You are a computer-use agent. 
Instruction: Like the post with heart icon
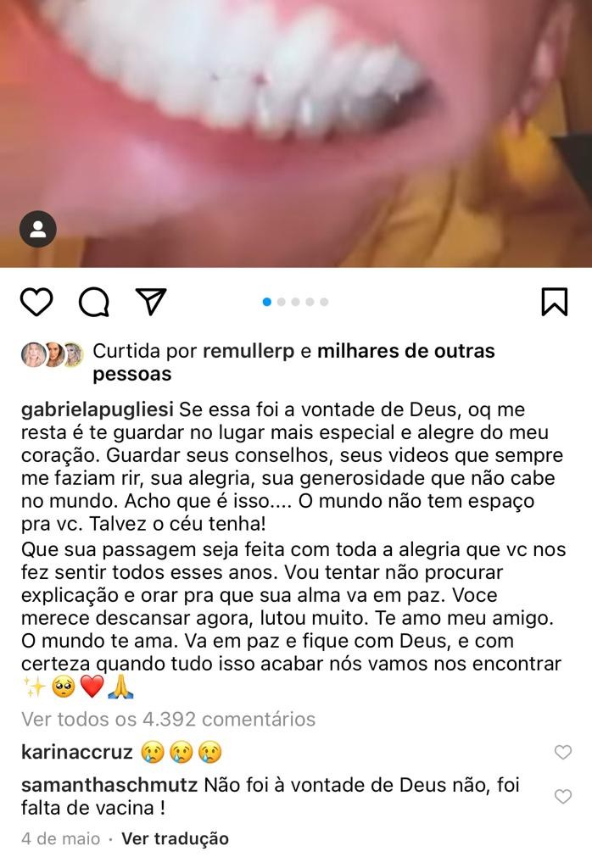(x=36, y=302)
